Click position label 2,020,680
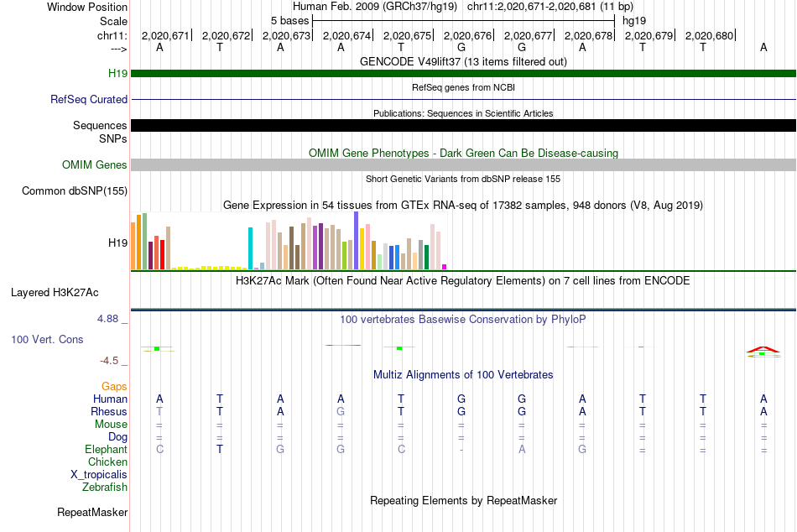Screen dimensions: 797x532 coord(709,35)
